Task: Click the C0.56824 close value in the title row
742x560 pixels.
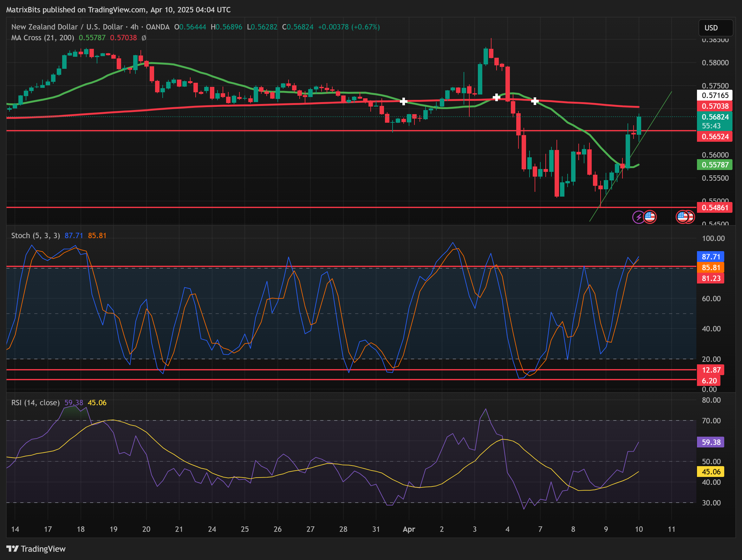Action: 297,27
